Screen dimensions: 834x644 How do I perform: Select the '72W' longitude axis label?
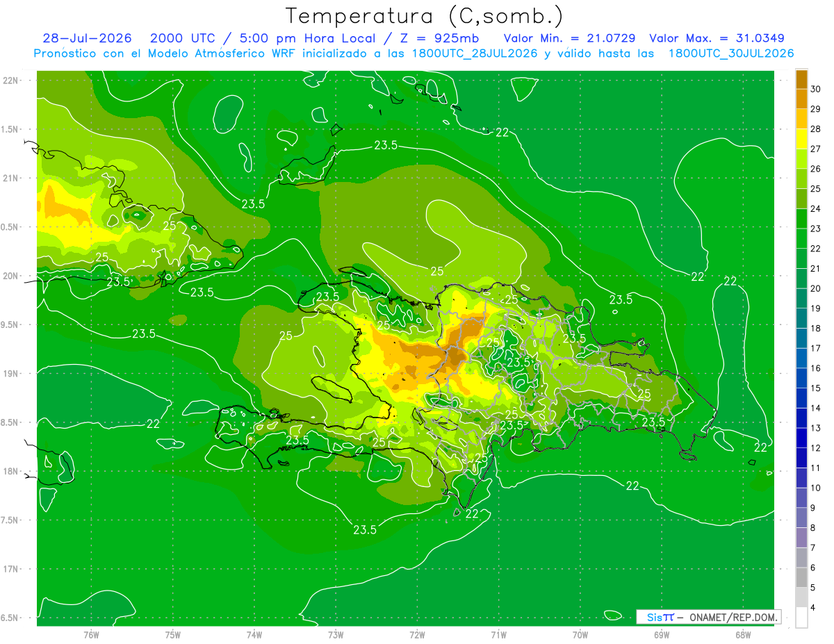coord(417,635)
